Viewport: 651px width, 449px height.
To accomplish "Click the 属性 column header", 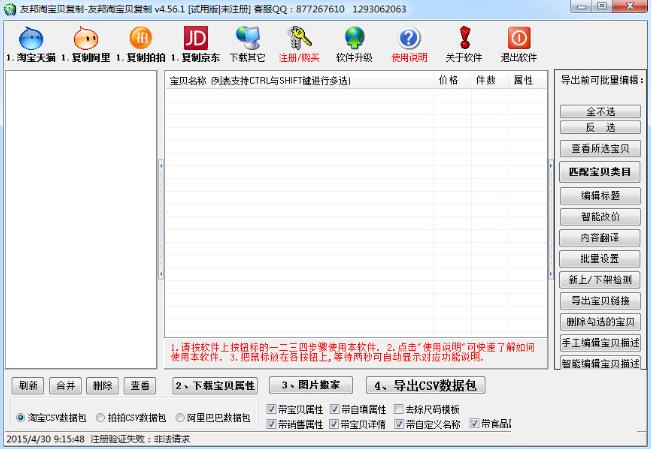I will tap(527, 80).
